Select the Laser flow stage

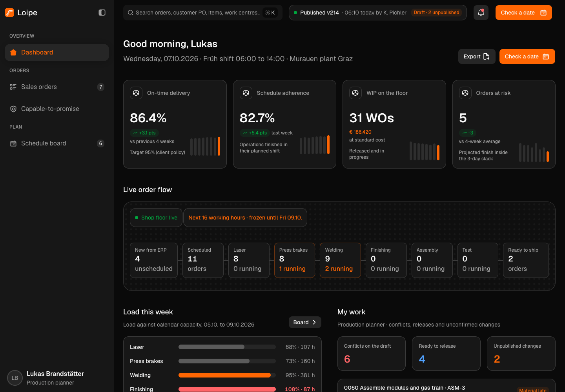coord(249,260)
